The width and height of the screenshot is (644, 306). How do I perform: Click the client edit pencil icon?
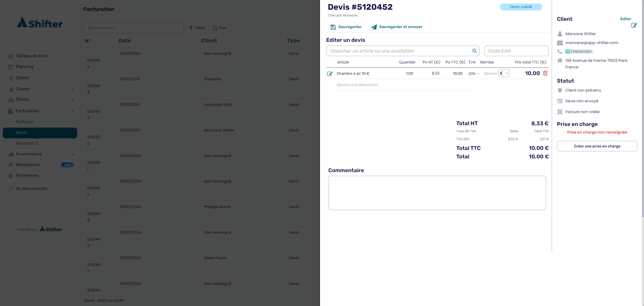click(634, 25)
